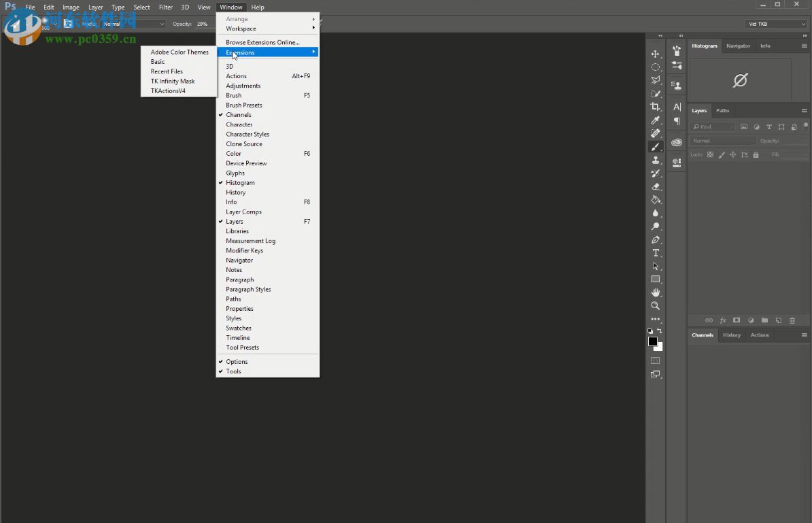Select the Crop tool
The image size is (812, 523).
(x=656, y=107)
